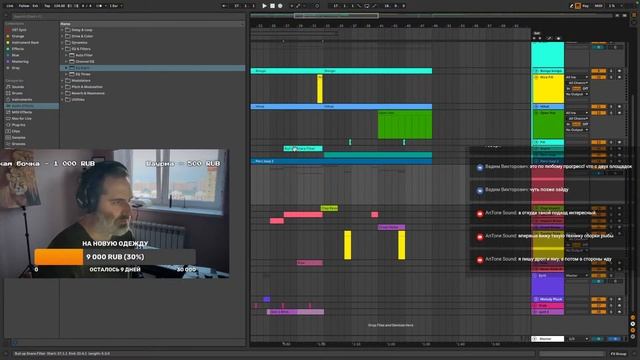Select the Audio Effects category
Screen dimensions: 640x360
pos(31,106)
